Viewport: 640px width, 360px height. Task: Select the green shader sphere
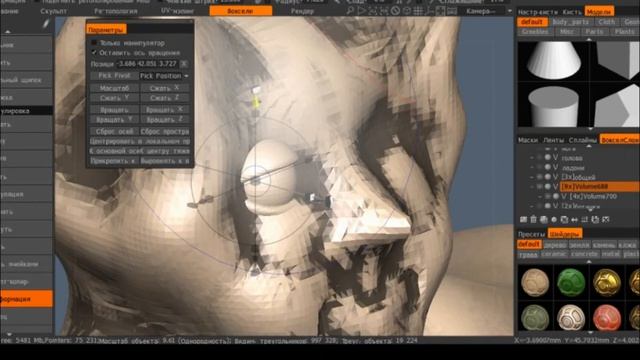tap(571, 282)
